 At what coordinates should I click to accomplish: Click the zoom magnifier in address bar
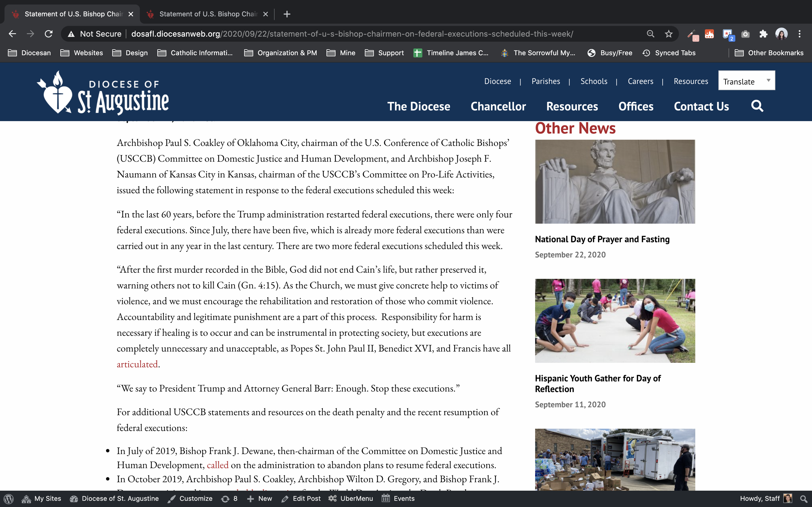(x=650, y=34)
